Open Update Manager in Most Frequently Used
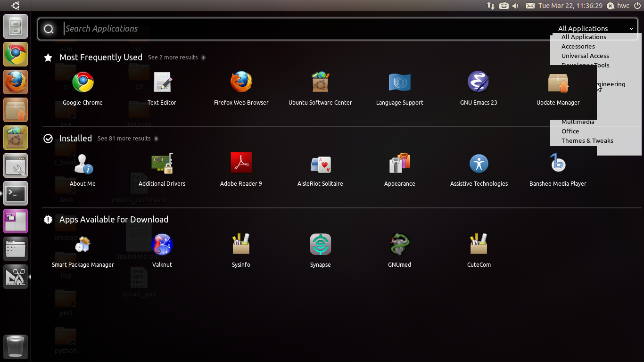644x362 pixels. [558, 82]
